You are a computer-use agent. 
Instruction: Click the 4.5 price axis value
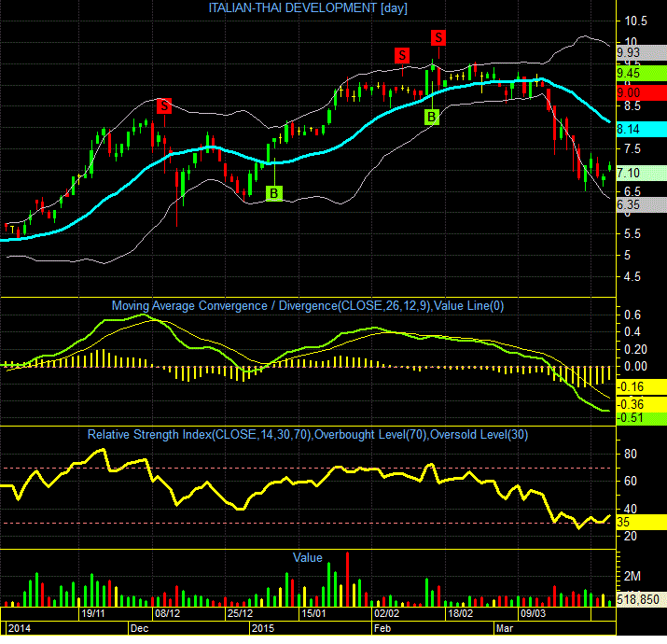pyautogui.click(x=632, y=276)
